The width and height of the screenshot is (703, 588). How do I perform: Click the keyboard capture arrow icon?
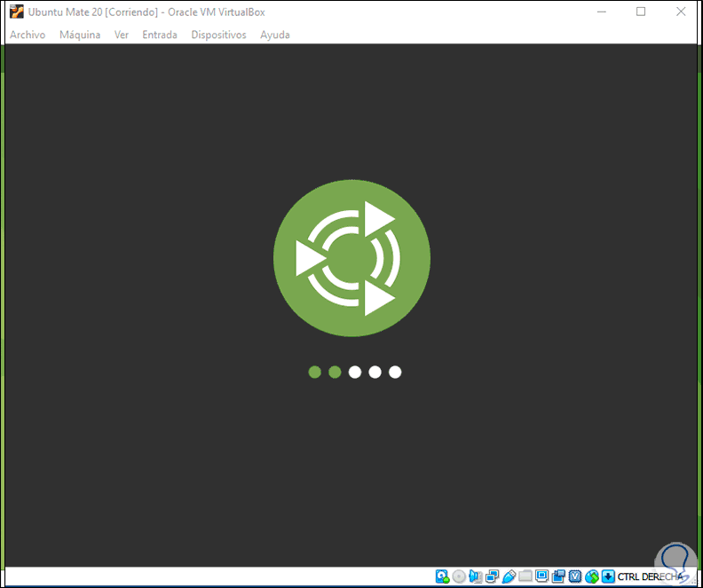pyautogui.click(x=608, y=576)
